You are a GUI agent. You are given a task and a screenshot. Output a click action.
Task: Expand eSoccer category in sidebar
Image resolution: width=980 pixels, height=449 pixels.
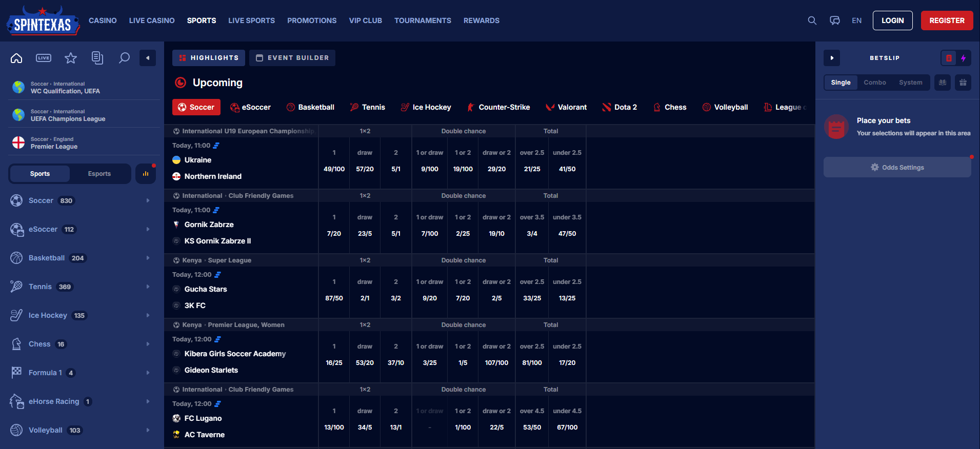(82, 229)
